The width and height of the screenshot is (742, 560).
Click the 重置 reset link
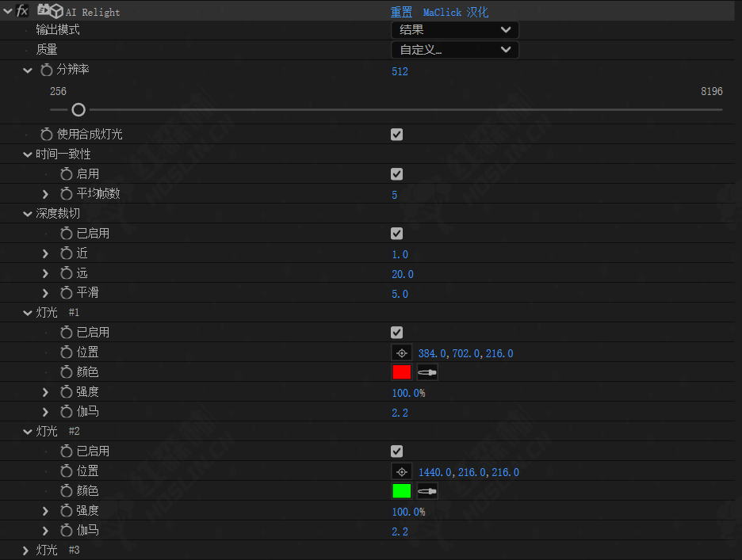(x=401, y=12)
